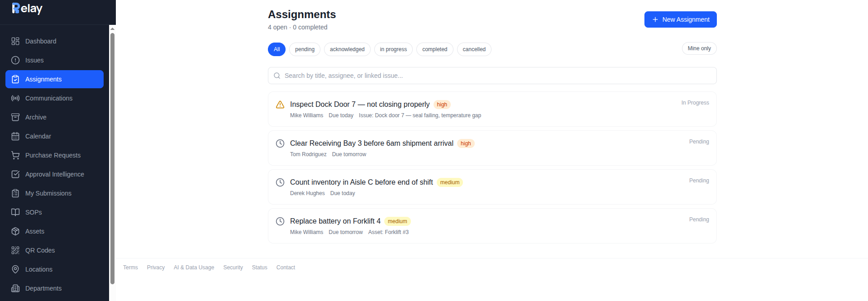Select the All filter chip

pyautogui.click(x=277, y=49)
